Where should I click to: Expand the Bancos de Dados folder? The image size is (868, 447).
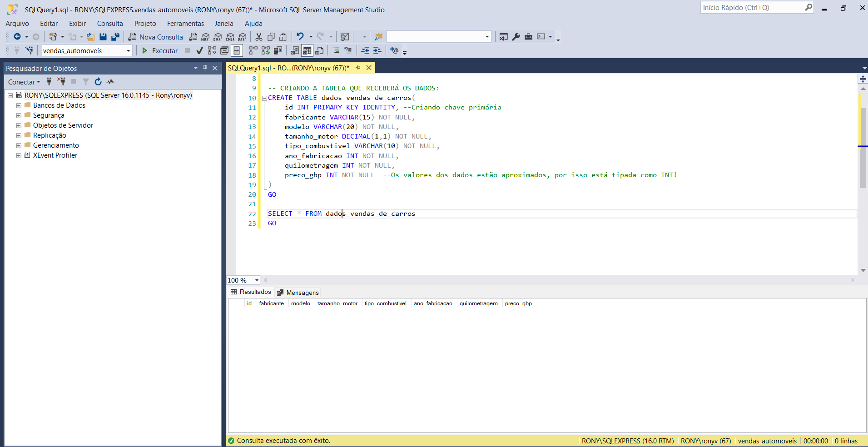19,105
